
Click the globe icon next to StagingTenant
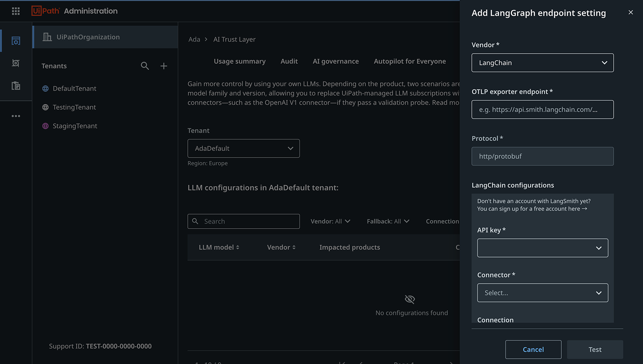pyautogui.click(x=46, y=126)
